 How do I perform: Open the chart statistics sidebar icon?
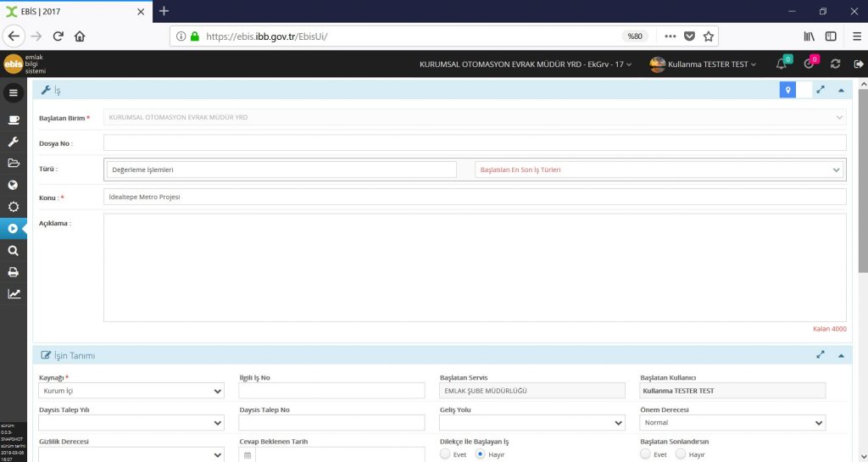coord(14,294)
